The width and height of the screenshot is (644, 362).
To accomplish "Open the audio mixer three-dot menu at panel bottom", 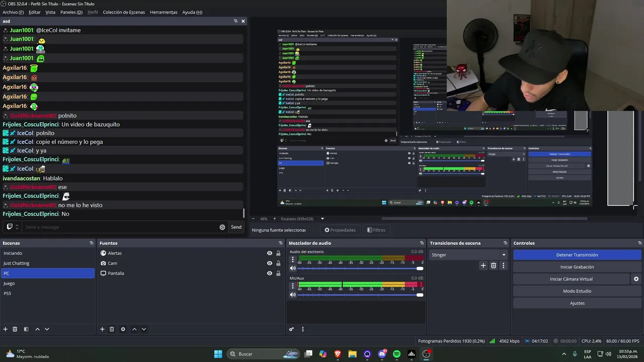I will (303, 329).
